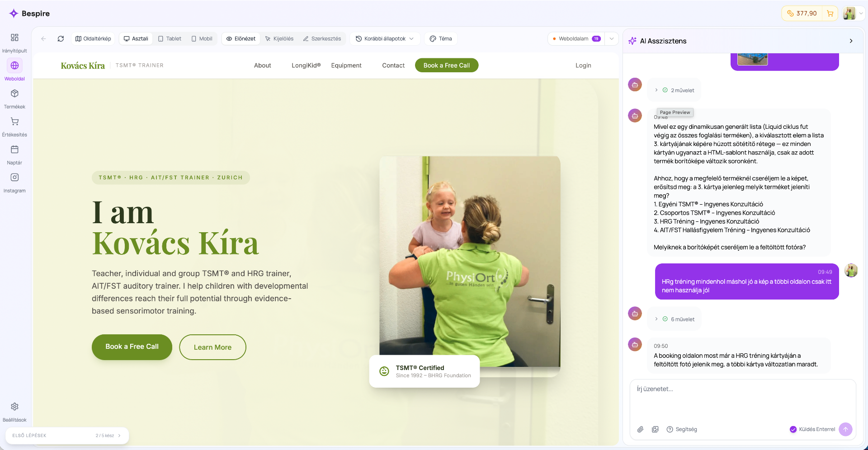The image size is (868, 450).
Task: Click the Login link
Action: coord(583,66)
